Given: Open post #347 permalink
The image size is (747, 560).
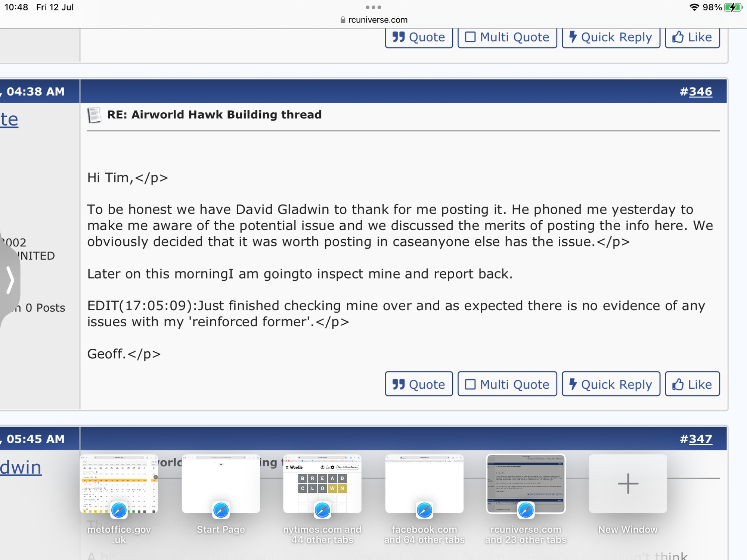Looking at the screenshot, I should coord(700,439).
